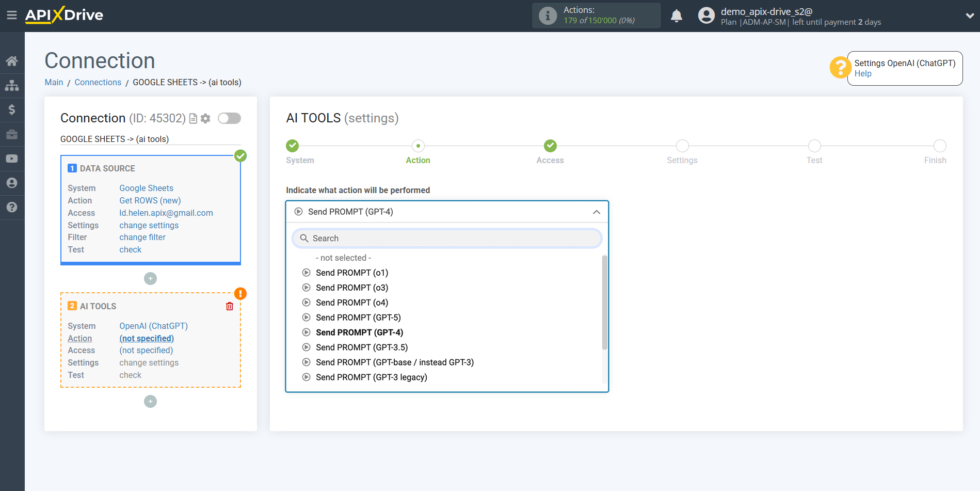Click the change filter link

click(142, 237)
